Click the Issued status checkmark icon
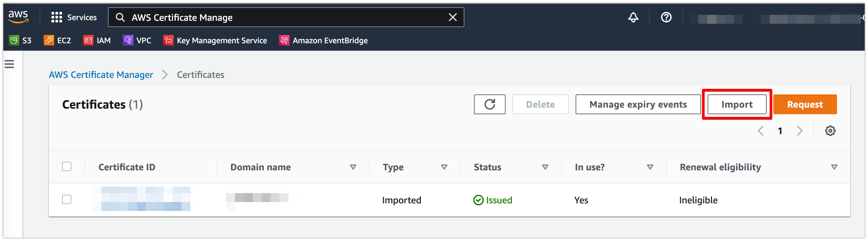Viewport: 868px width, 241px height. pyautogui.click(x=478, y=200)
